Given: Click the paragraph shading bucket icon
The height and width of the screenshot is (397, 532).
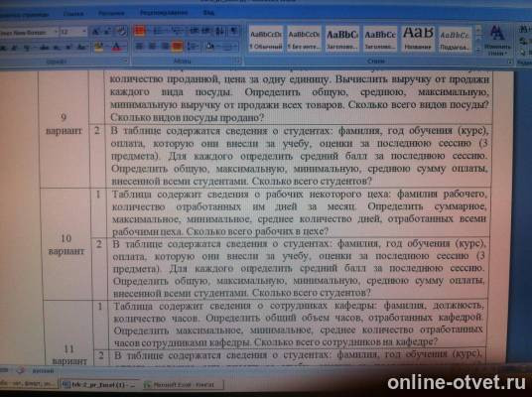Looking at the screenshot, I should pos(210,46).
